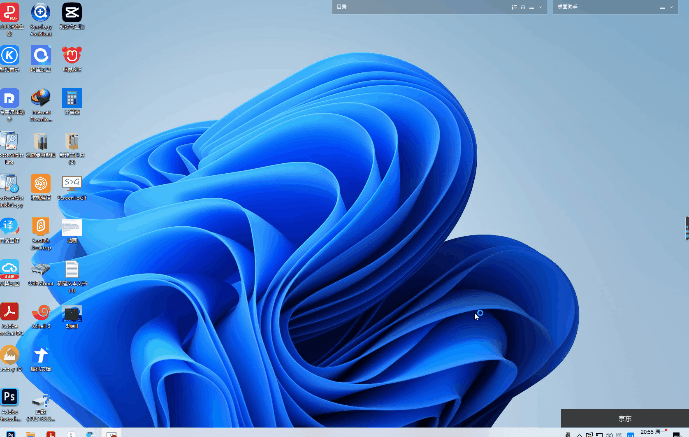The width and height of the screenshot is (689, 437).
Task: Open File Explorer folder from the taskbar
Action: [31, 433]
